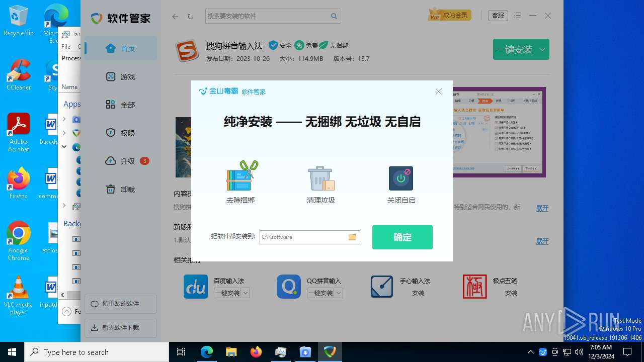644x362 pixels.
Task: Click the 防重装的软件 button
Action: click(x=121, y=304)
